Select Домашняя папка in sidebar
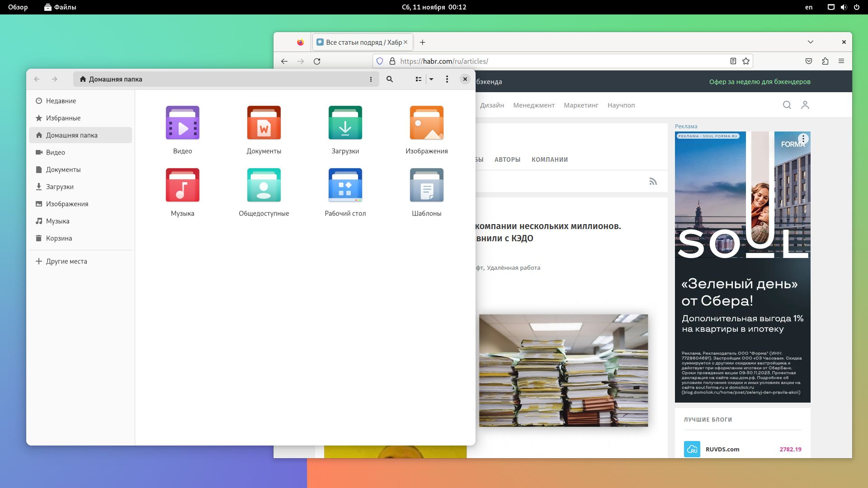 point(80,135)
